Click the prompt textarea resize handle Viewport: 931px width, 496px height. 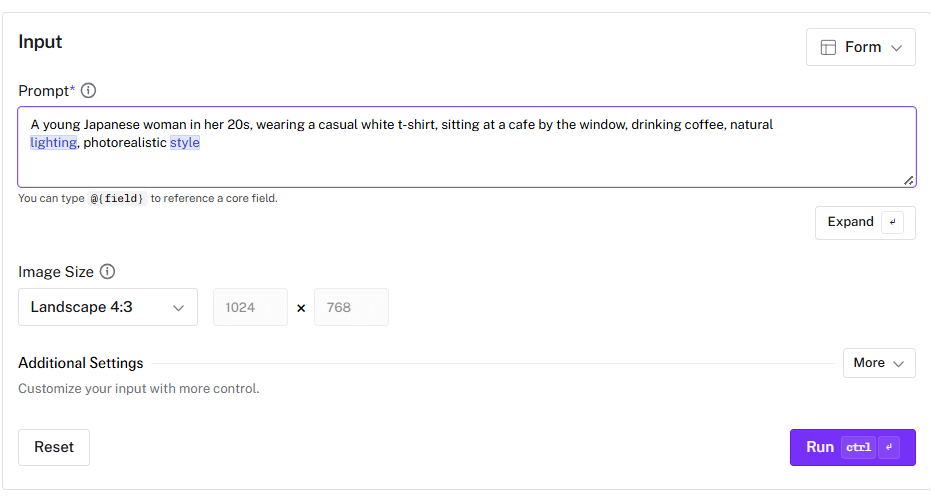click(x=908, y=180)
